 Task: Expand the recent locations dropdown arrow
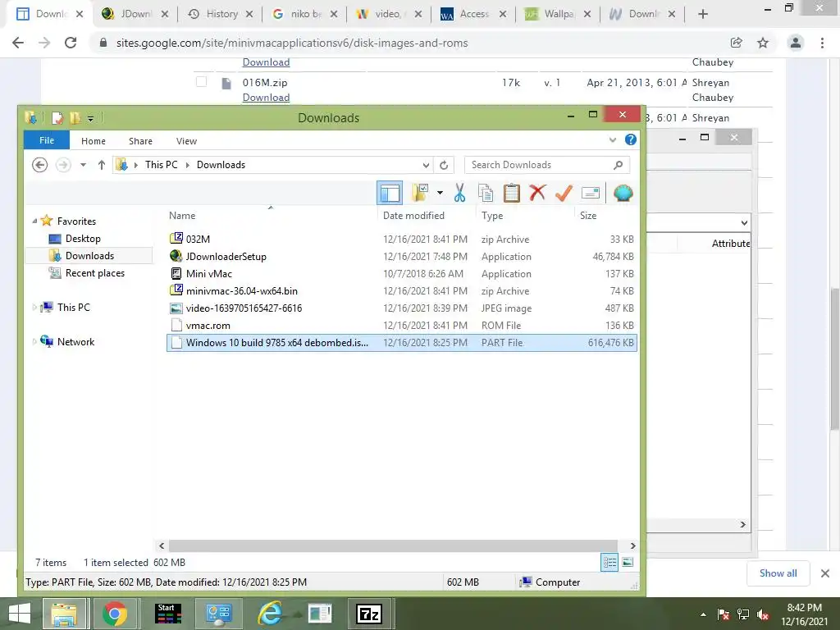click(x=83, y=165)
